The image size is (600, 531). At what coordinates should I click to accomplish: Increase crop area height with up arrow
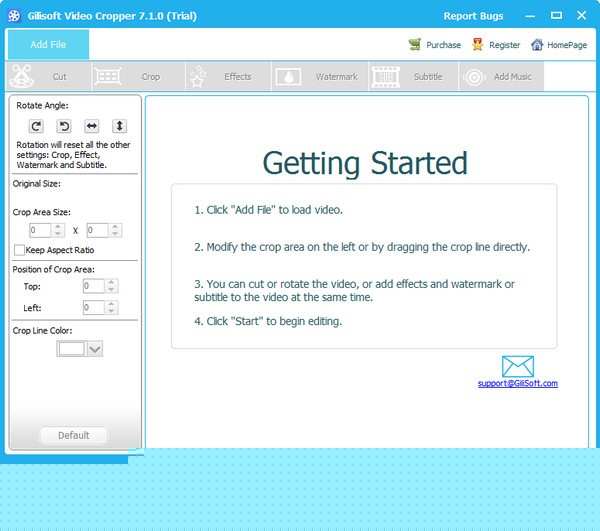[115, 227]
